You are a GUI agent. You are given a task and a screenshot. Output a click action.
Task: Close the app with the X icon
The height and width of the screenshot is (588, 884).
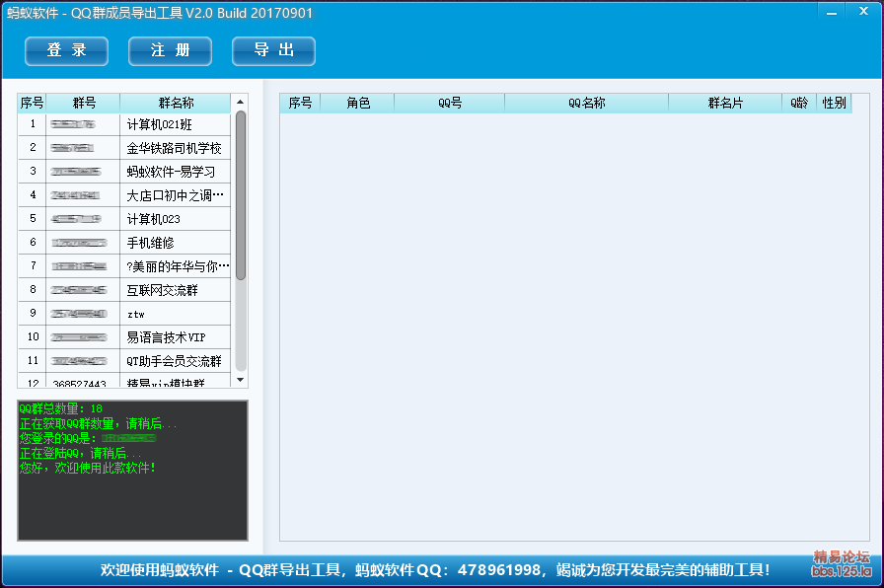pyautogui.click(x=863, y=11)
